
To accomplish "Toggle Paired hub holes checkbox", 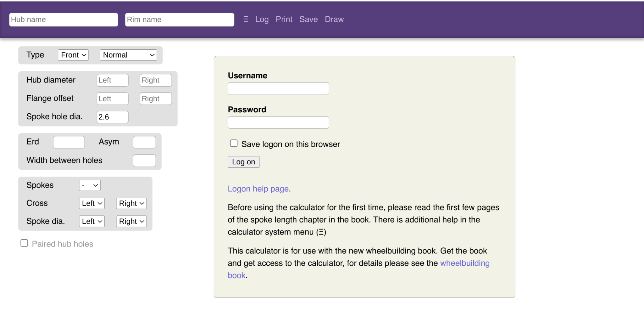I will tap(24, 243).
